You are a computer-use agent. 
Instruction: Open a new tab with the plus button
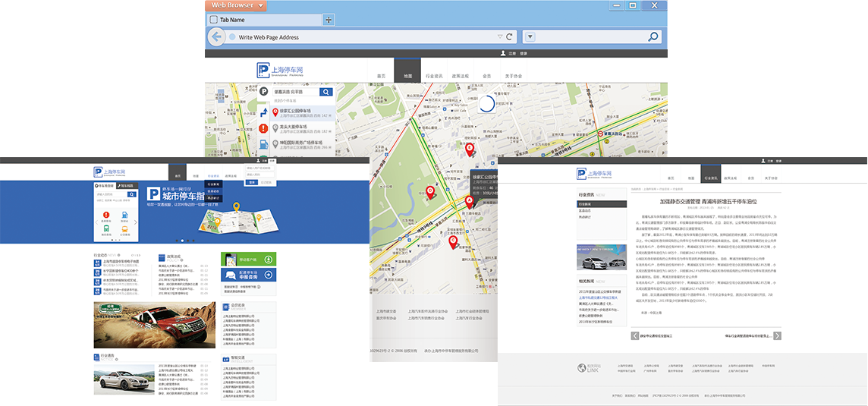click(329, 20)
